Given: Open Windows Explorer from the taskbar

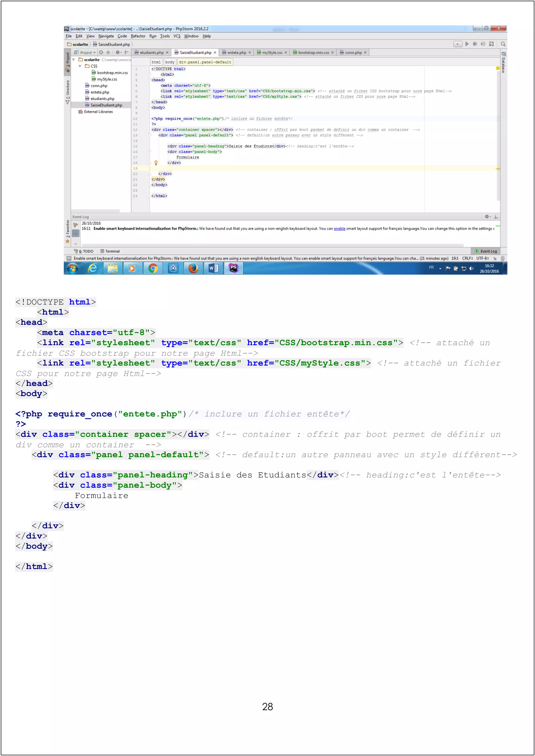Looking at the screenshot, I should coord(113,269).
